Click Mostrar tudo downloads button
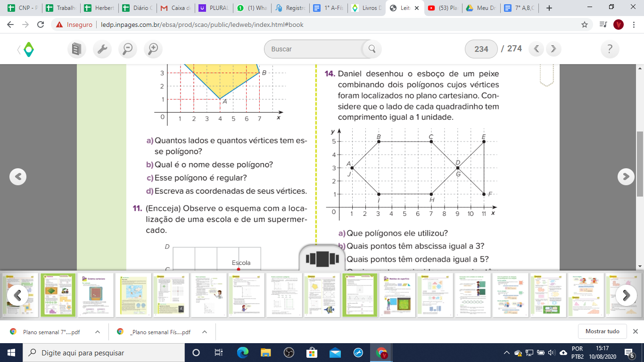This screenshot has width=644, height=362. pyautogui.click(x=603, y=331)
